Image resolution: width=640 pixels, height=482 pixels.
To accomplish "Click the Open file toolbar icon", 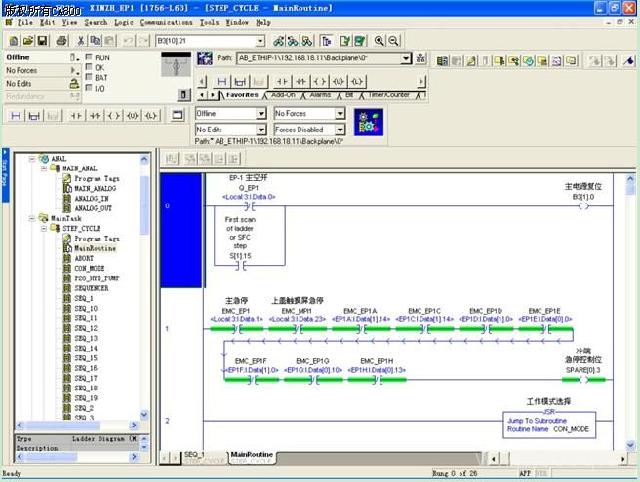I will (x=27, y=41).
